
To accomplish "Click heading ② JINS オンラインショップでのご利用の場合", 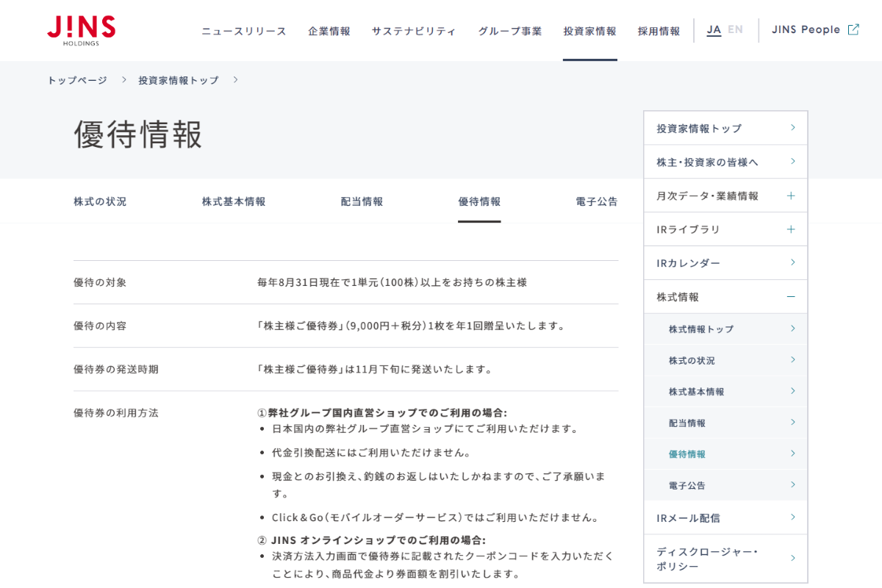I will pos(372,539).
